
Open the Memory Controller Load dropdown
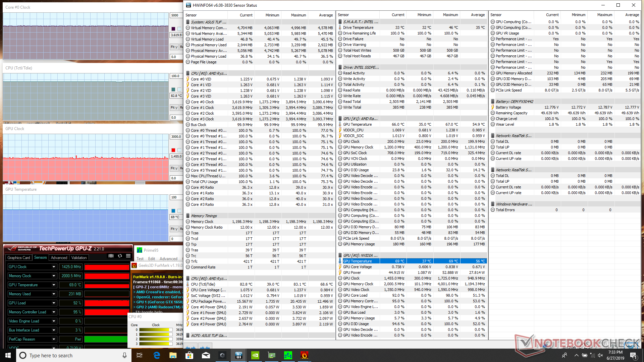click(x=54, y=312)
